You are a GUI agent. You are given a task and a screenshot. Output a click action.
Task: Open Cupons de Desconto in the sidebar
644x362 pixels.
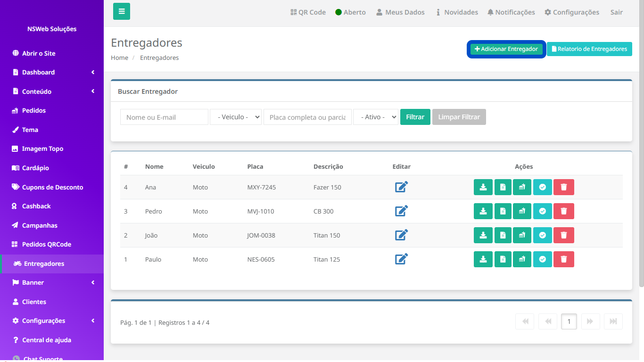click(x=52, y=187)
